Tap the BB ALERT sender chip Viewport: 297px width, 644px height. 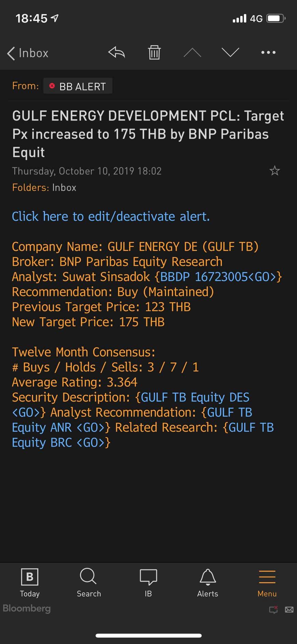tap(78, 86)
